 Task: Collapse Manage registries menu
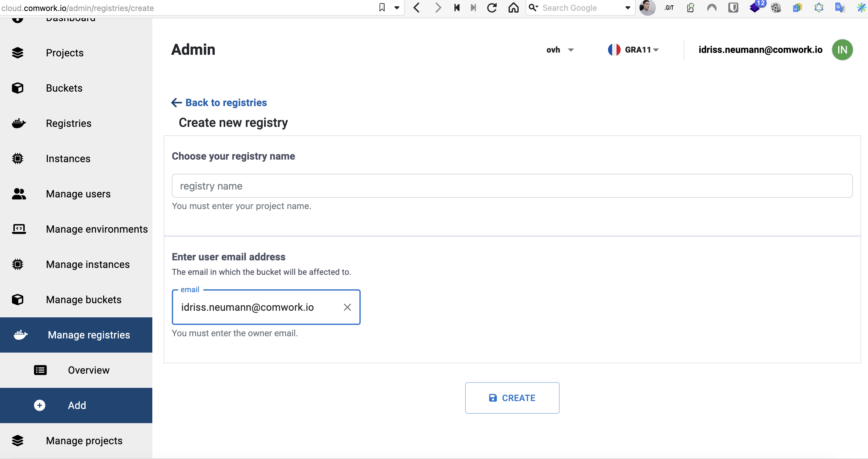point(76,335)
